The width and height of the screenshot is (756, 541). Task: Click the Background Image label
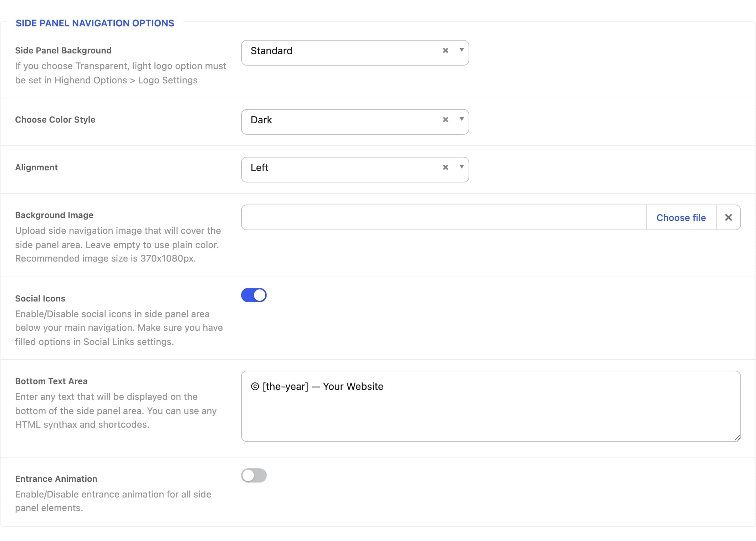pos(54,215)
